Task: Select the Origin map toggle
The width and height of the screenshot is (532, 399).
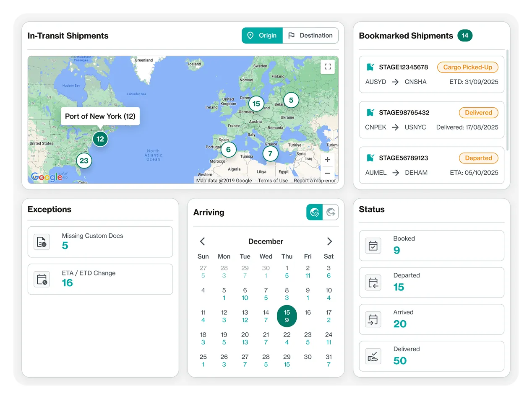Action: [x=262, y=36]
